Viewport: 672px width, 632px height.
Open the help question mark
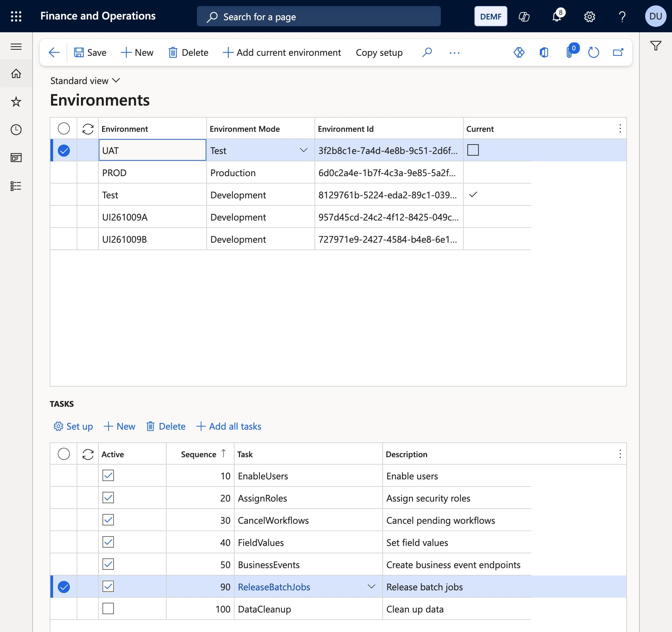(622, 16)
